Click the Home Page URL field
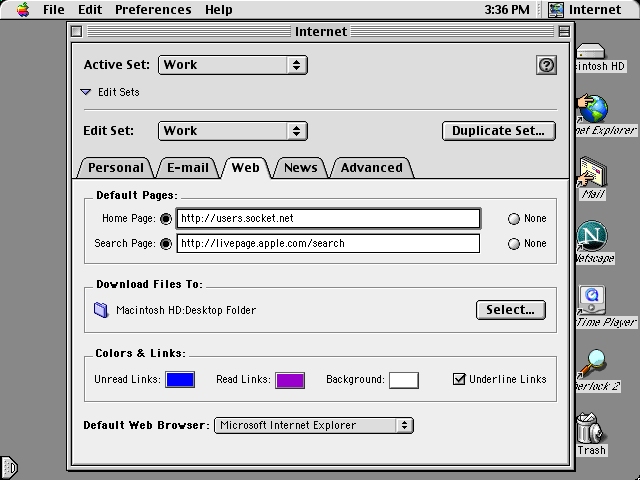The height and width of the screenshot is (480, 640). coord(328,219)
